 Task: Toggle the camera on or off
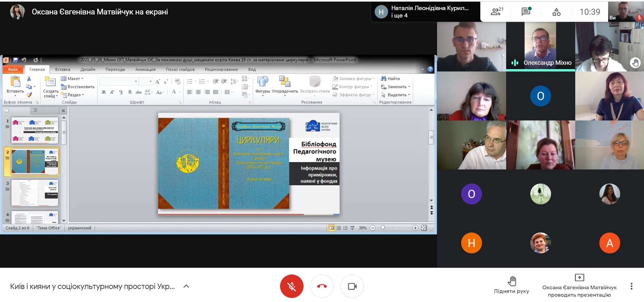point(352,286)
